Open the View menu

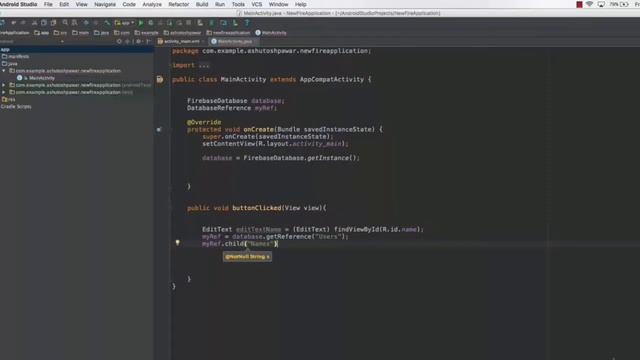pos(82,4)
